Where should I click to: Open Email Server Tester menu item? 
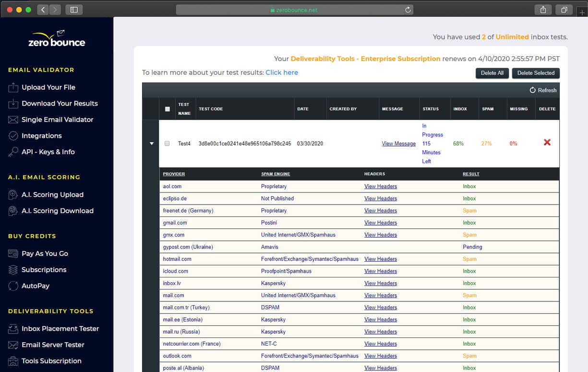(53, 345)
